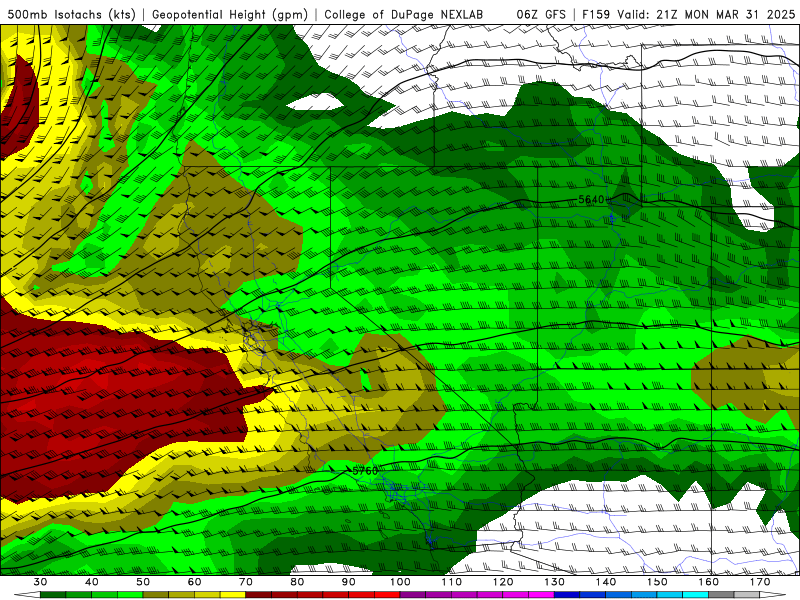
Task: Click the '500mb Isotachs (kts)' title text
Action: 71,15
